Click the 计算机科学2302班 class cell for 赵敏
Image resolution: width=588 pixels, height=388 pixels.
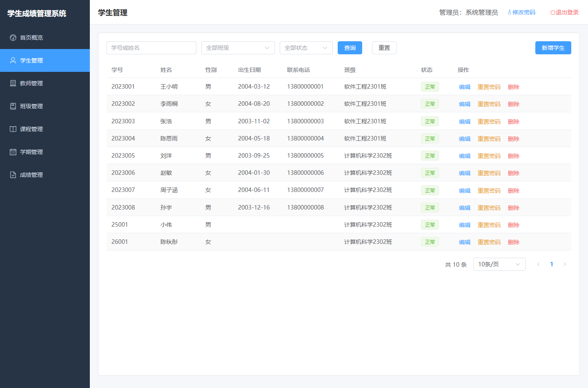coord(368,173)
